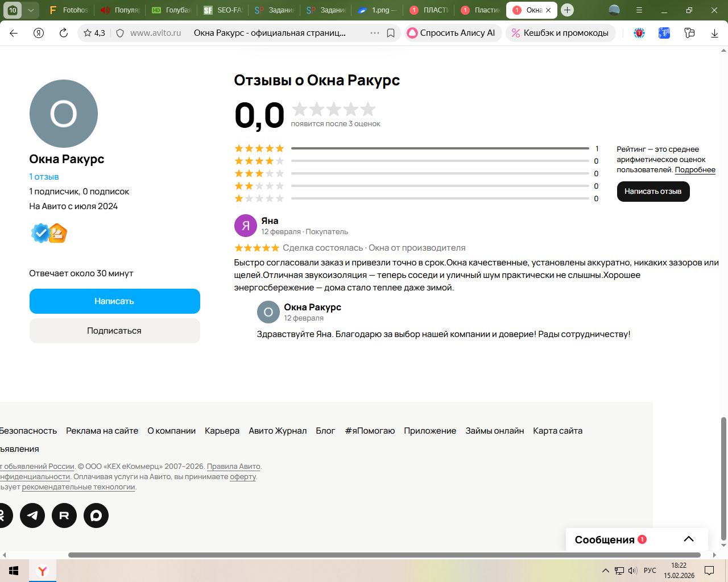Open the three-dots page actions menu
Viewport: 728px width, 582px height.
375,33
